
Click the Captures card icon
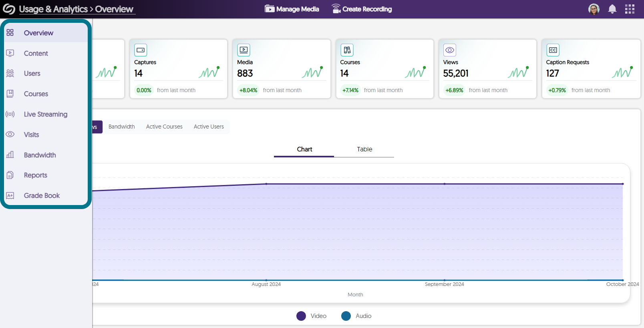pyautogui.click(x=141, y=50)
